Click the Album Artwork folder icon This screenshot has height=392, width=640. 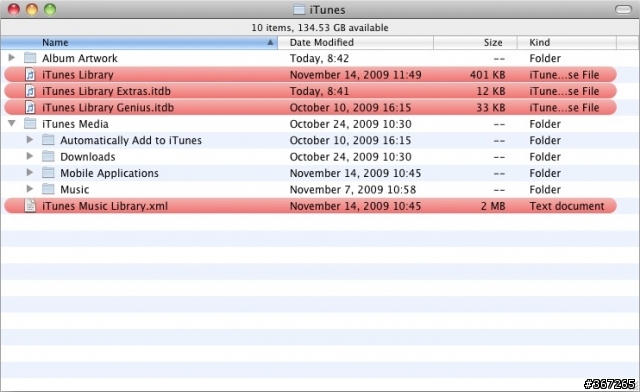point(30,58)
